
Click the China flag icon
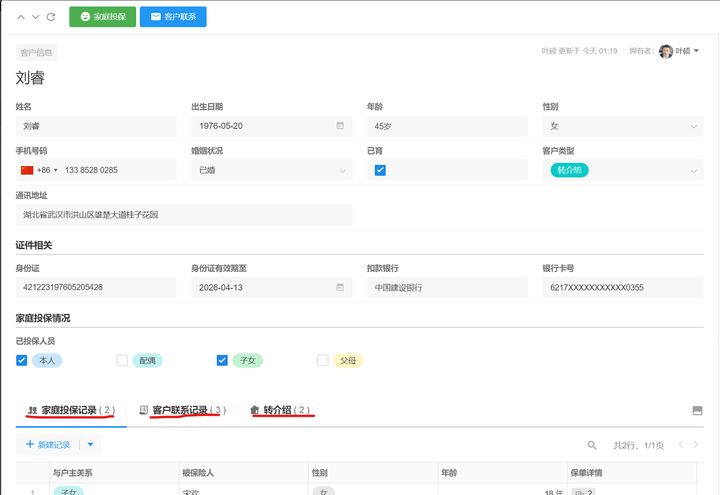pyautogui.click(x=27, y=170)
